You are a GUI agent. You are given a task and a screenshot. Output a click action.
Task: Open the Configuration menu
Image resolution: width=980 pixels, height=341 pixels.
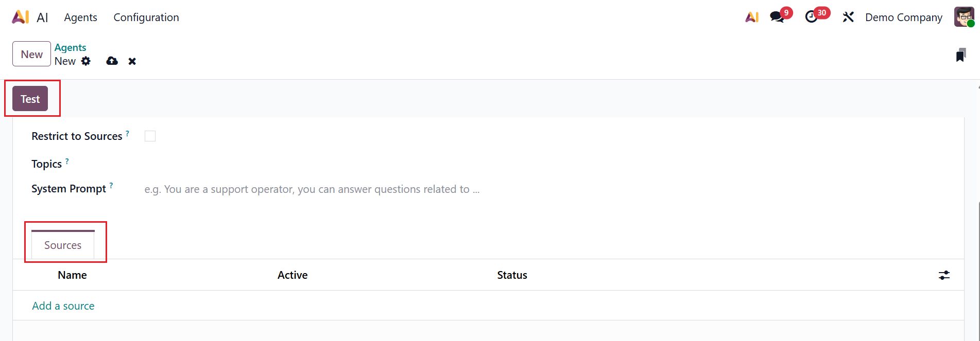click(x=146, y=17)
